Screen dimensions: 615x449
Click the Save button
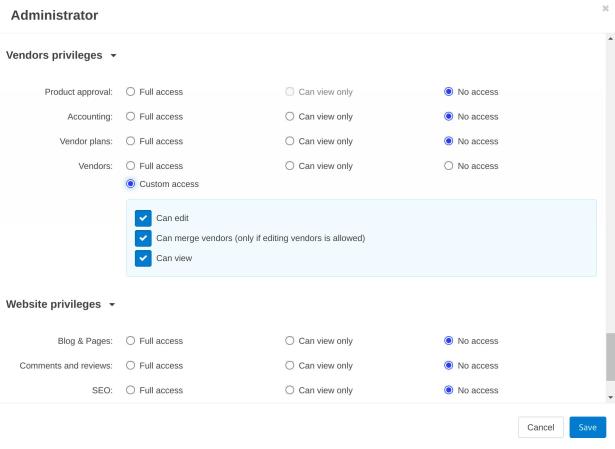click(587, 427)
